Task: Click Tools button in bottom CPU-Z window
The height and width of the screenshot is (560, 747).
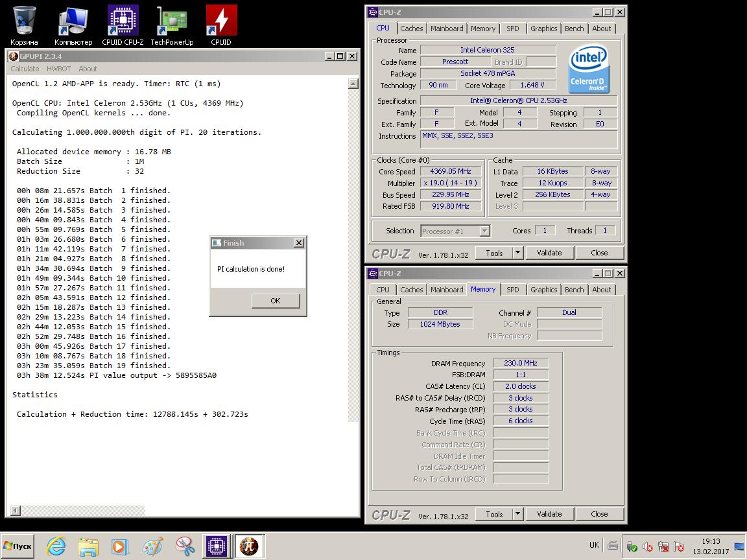Action: (x=494, y=514)
